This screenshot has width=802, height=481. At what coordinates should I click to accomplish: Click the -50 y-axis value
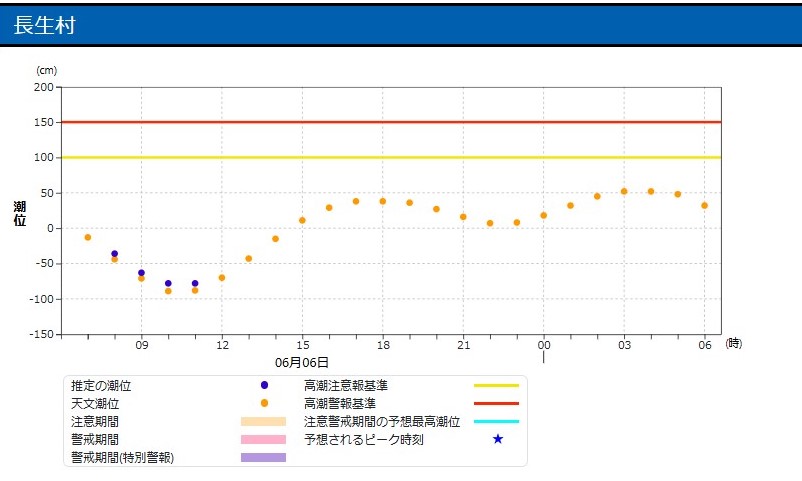tap(43, 263)
